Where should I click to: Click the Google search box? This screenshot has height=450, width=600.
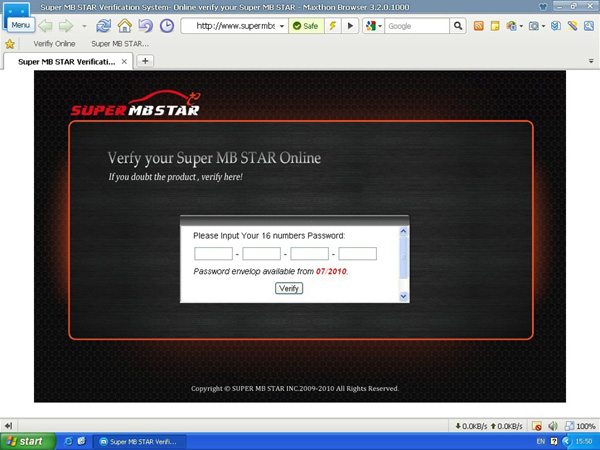click(417, 26)
